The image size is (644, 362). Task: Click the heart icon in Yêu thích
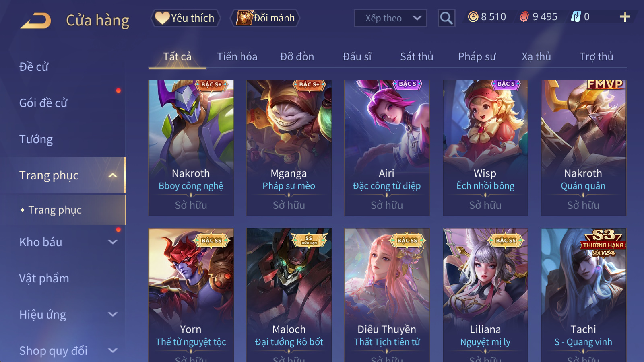162,18
